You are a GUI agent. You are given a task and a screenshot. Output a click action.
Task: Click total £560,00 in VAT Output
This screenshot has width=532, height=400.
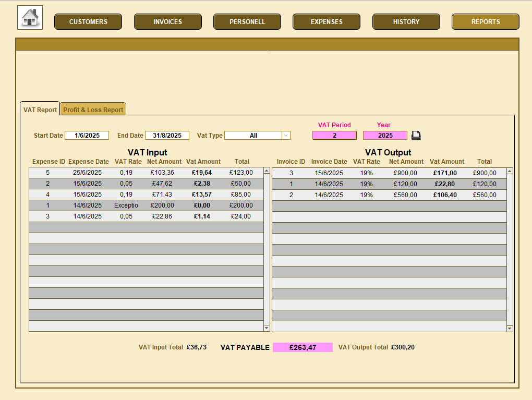click(x=485, y=195)
